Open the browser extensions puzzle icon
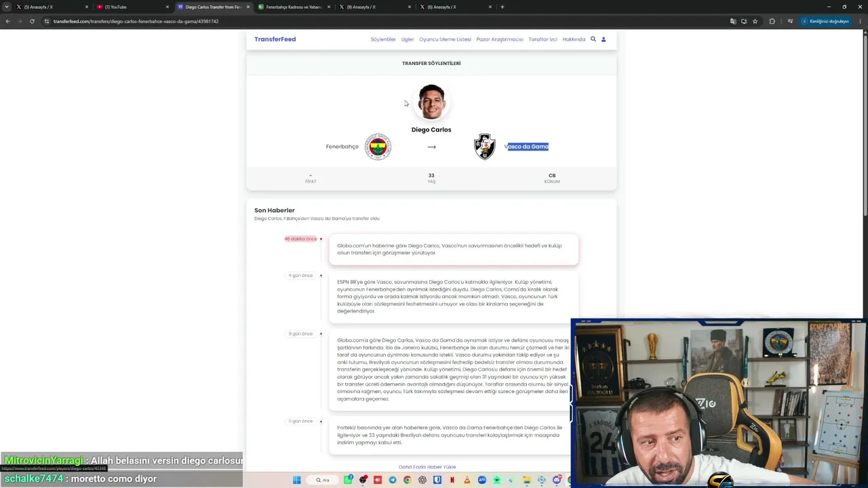868x488 pixels. click(x=772, y=21)
